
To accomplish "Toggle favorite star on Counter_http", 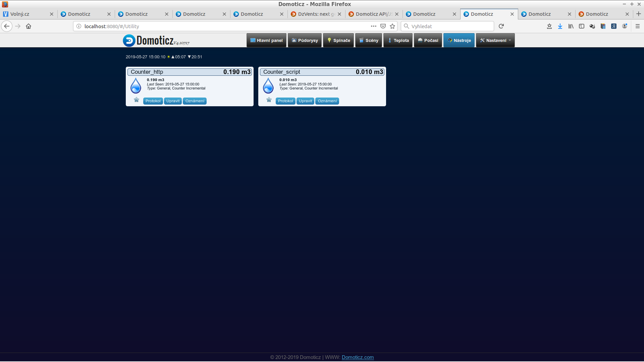I will [x=137, y=100].
